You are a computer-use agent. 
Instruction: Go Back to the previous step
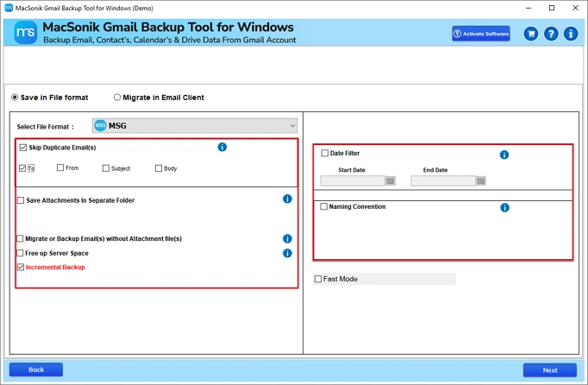36,369
